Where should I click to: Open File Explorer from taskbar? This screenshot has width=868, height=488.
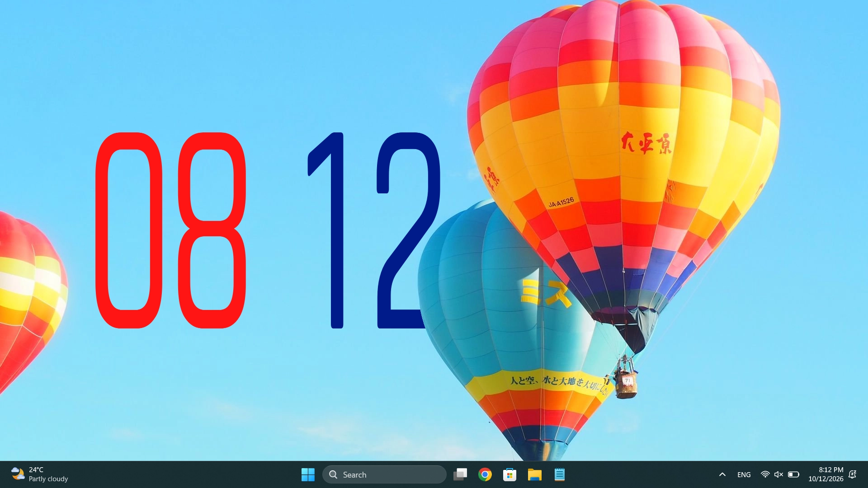534,474
